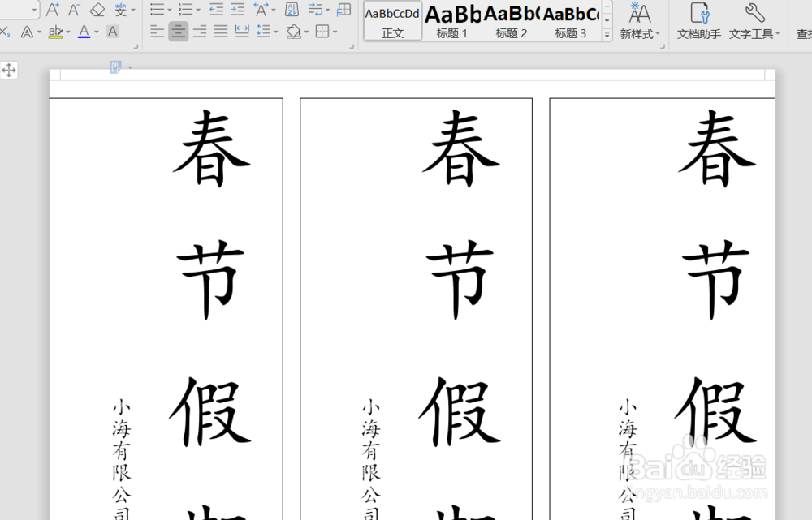This screenshot has height=520, width=812.
Task: Toggle center alignment button
Action: pyautogui.click(x=178, y=32)
